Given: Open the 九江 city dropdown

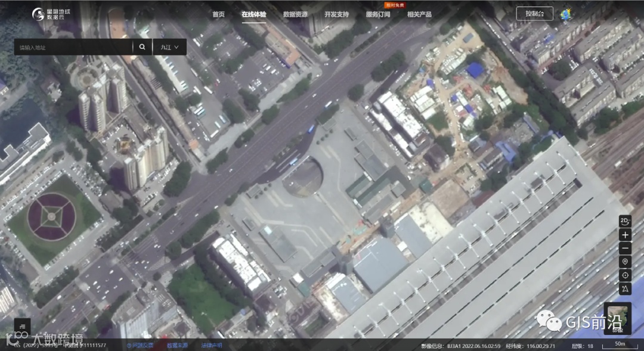Looking at the screenshot, I should coord(169,47).
